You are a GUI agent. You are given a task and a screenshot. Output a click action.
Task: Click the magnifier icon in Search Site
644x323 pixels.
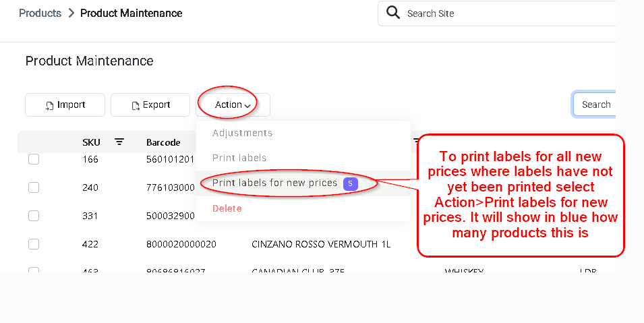coord(393,13)
